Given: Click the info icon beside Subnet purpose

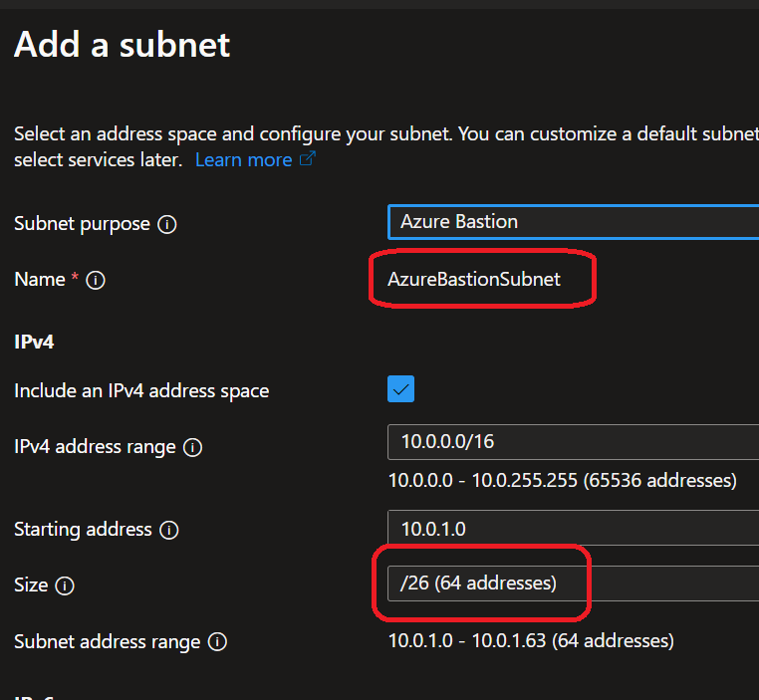Looking at the screenshot, I should pyautogui.click(x=167, y=224).
